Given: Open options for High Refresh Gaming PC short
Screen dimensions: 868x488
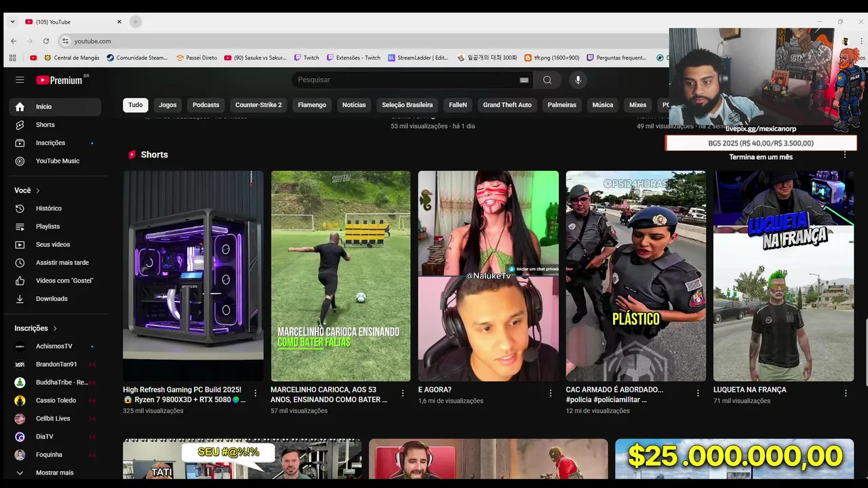Looking at the screenshot, I should (255, 393).
